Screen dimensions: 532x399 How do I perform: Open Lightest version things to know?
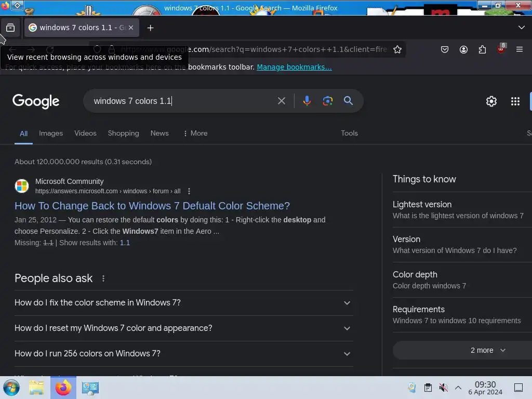point(462,210)
